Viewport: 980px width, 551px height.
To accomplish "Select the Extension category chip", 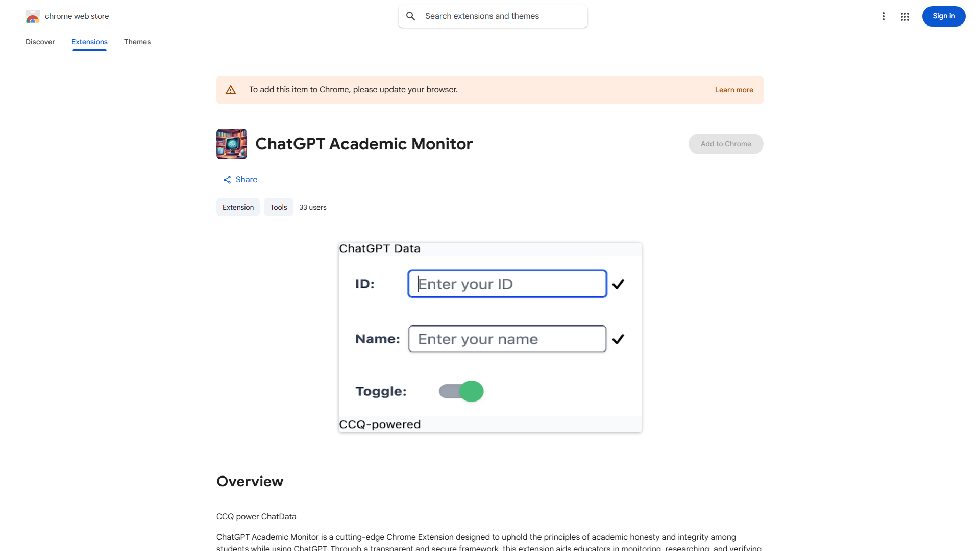I will [237, 207].
